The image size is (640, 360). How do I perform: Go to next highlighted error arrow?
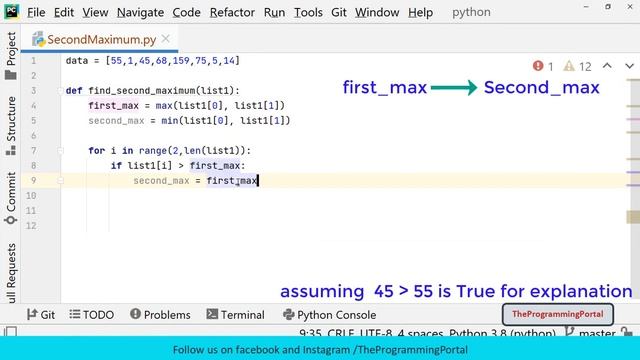[629, 66]
